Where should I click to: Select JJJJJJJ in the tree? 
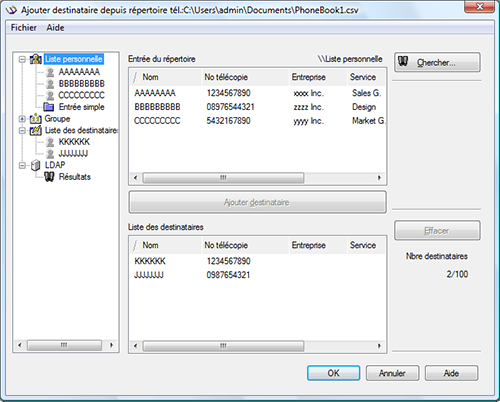tap(73, 154)
